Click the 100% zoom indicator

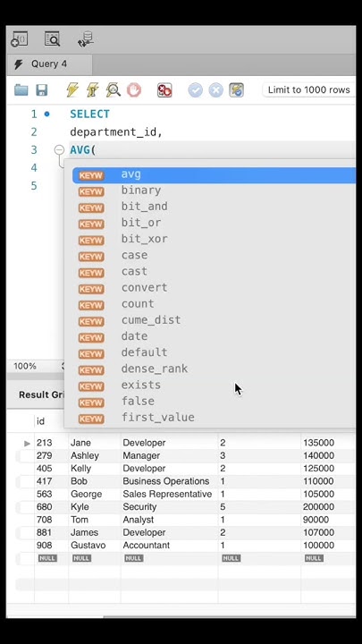(25, 366)
